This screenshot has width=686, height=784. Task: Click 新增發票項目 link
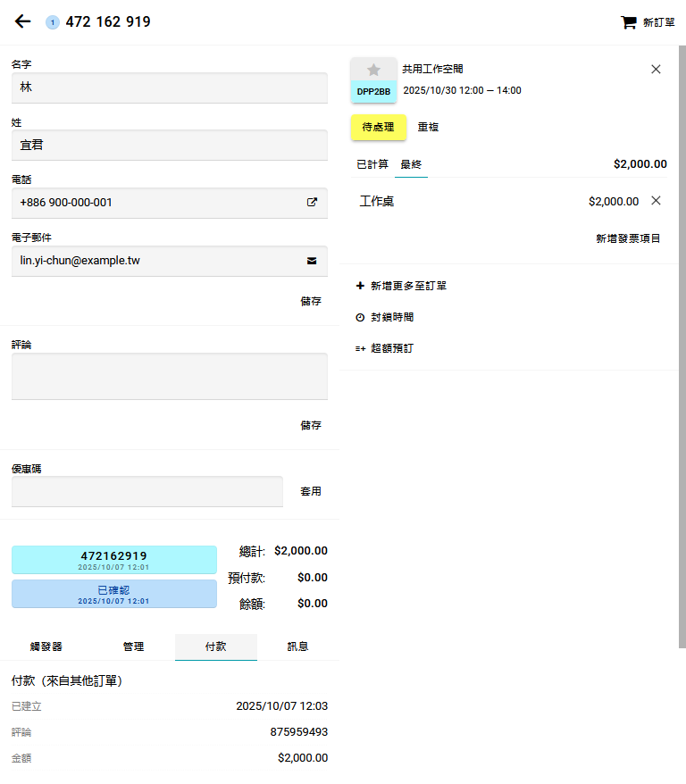click(x=628, y=238)
